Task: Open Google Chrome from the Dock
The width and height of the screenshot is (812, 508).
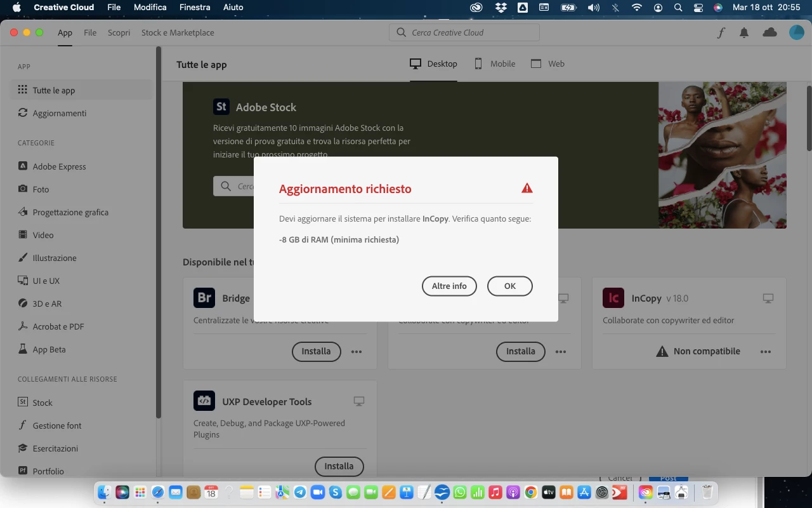Action: coord(531,492)
